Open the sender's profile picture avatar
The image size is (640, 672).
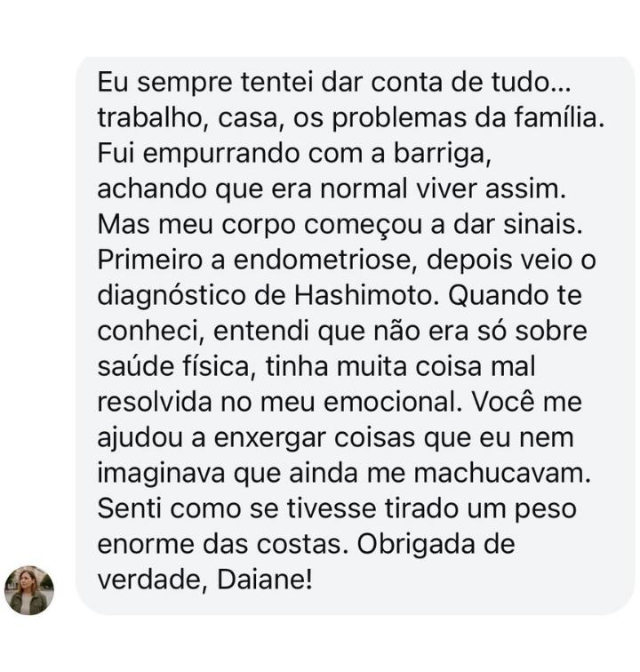coord(29,590)
